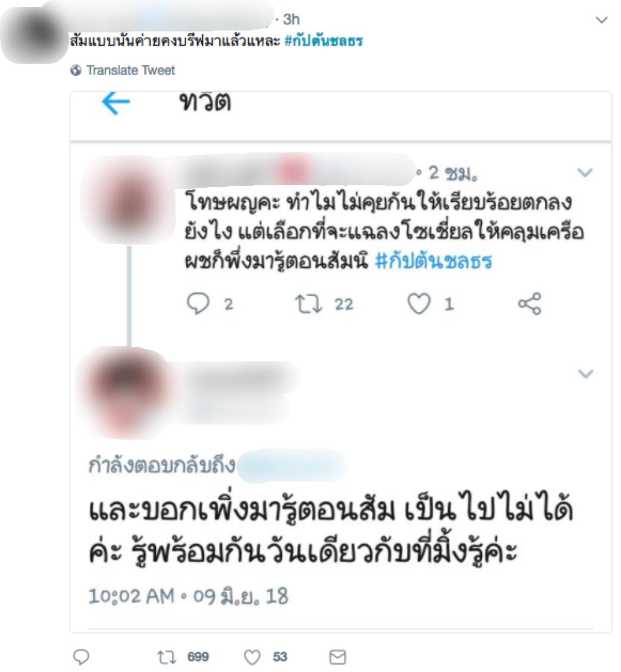Viewport: 621px width, 672px height.
Task: Expand options for the 2 ชม. tweet
Action: (x=585, y=173)
